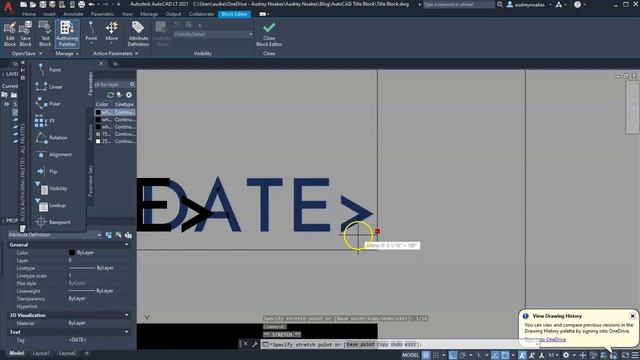Screen dimensions: 640x360
Task: Click the Save Block ribbon icon
Action: (26, 34)
